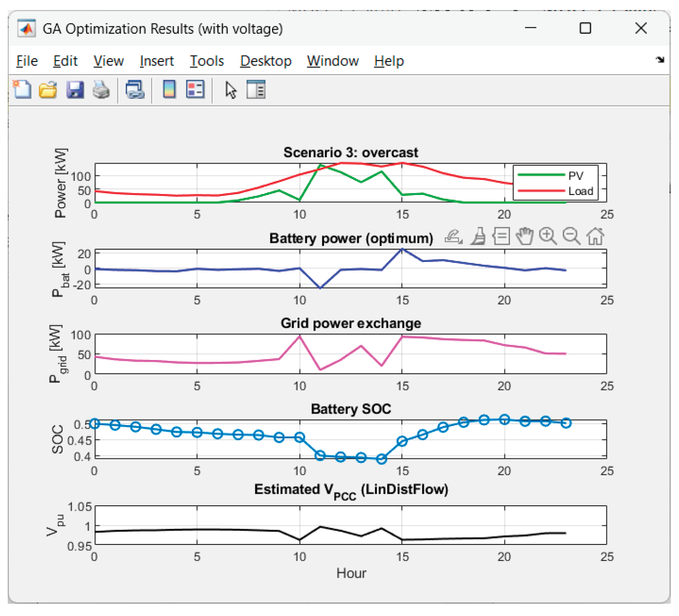Click the New Figure toolbar icon

pos(22,90)
